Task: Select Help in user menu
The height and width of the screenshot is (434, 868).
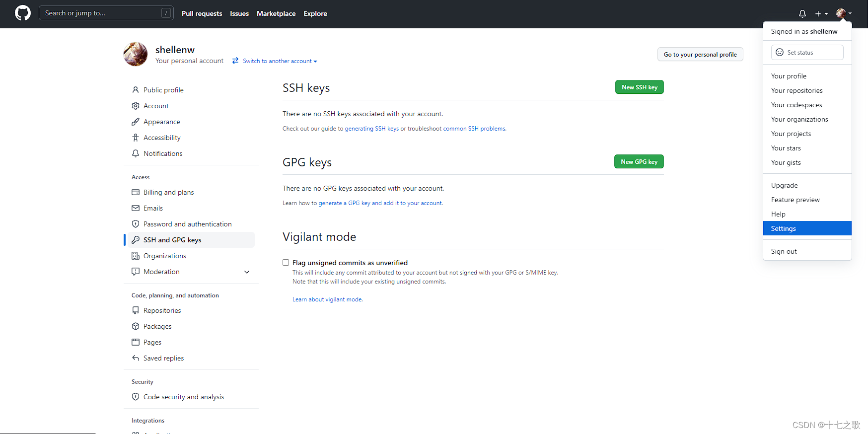Action: pyautogui.click(x=807, y=214)
